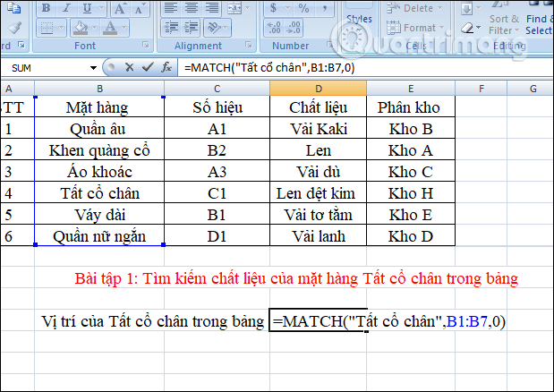
Task: Open the Merge & Center dropdown arrow
Action: click(247, 8)
